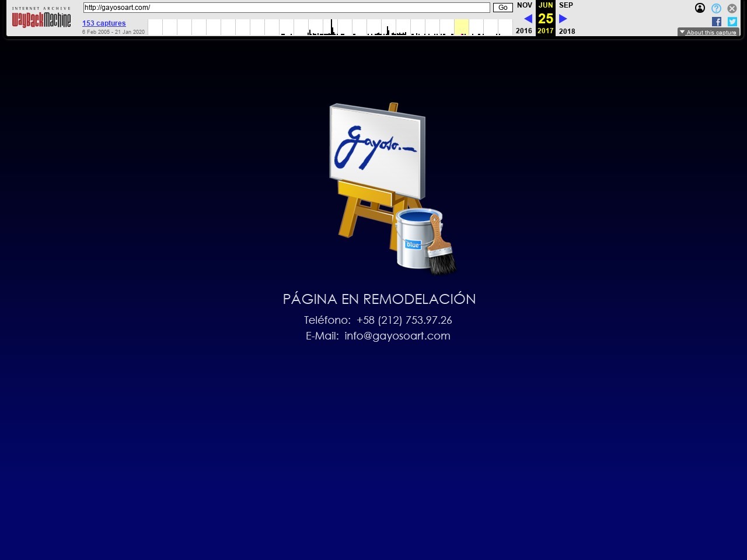Share this capture on Twitter
This screenshot has height=560, width=747.
click(x=732, y=22)
